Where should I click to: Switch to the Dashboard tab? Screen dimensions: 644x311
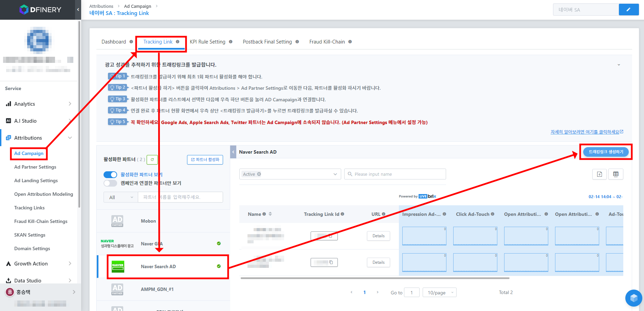click(114, 42)
